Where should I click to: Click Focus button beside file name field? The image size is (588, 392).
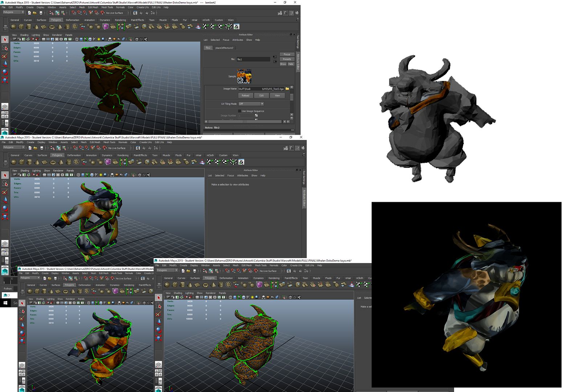click(x=287, y=54)
